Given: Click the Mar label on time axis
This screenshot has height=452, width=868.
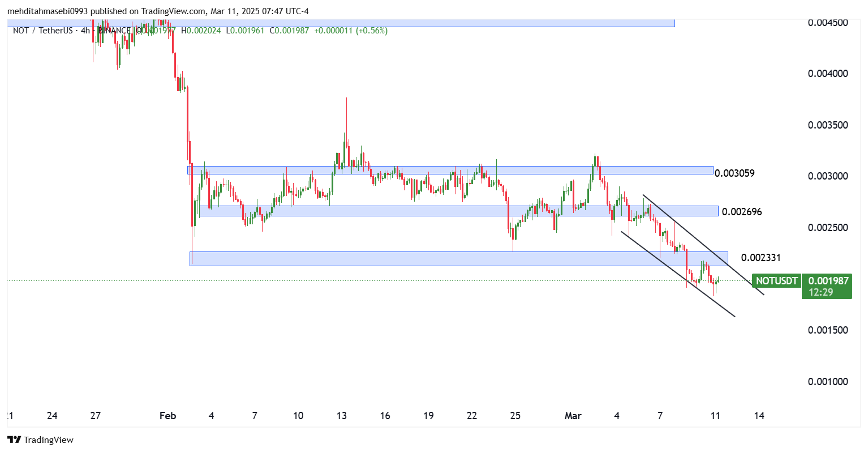Looking at the screenshot, I should coord(573,416).
